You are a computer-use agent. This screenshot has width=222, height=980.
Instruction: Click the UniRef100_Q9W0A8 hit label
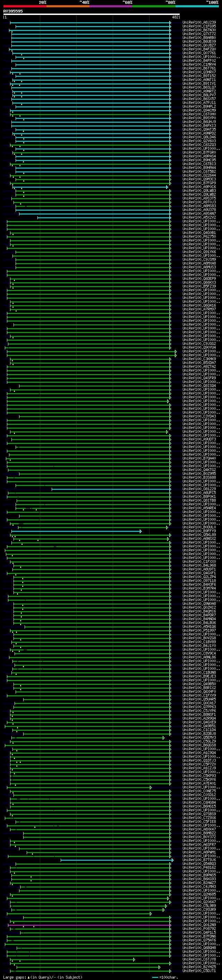(199, 604)
